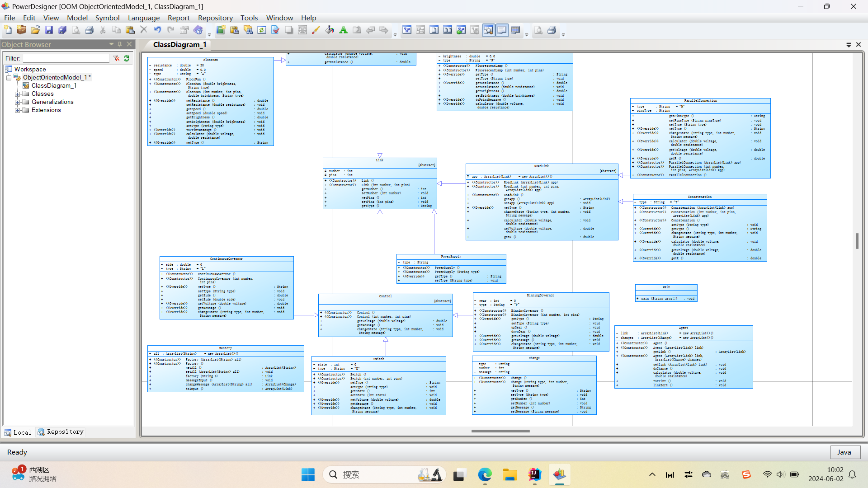Image resolution: width=868 pixels, height=488 pixels.
Task: Click the green letter A font icon
Action: click(344, 30)
